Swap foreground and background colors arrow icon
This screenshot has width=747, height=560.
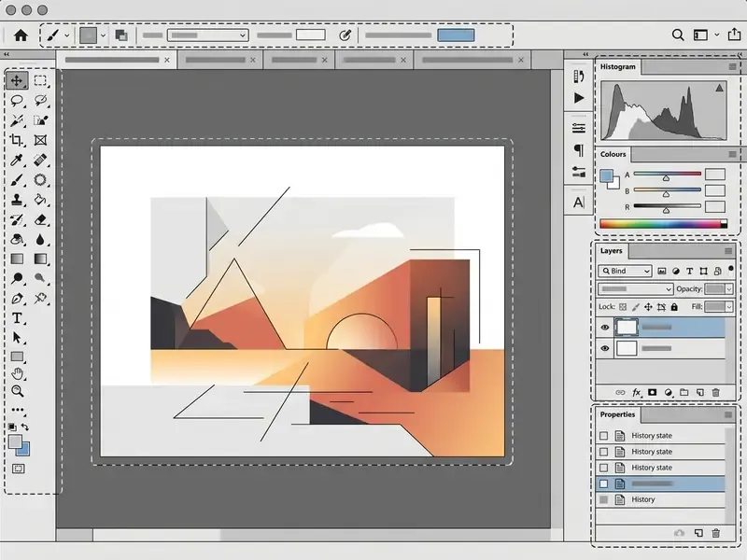click(25, 427)
